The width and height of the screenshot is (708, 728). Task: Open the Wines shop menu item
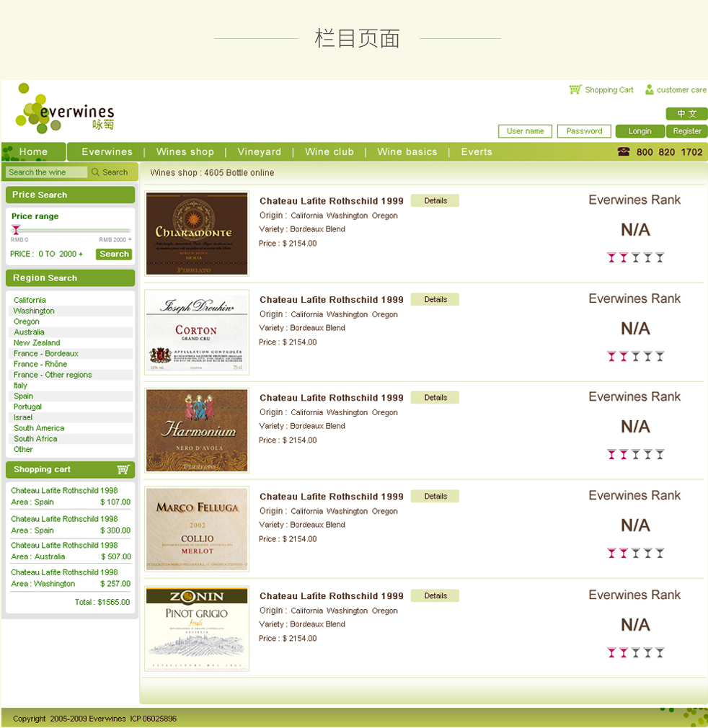pyautogui.click(x=185, y=152)
